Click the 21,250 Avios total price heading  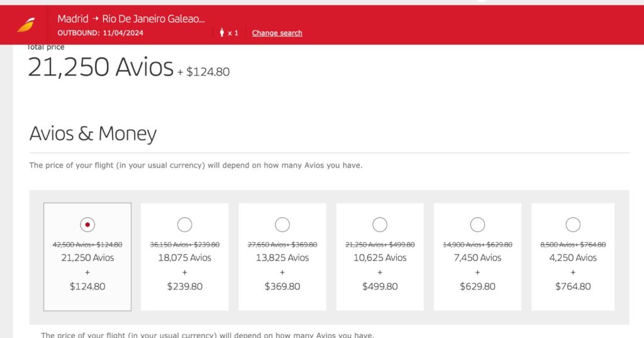(x=101, y=67)
